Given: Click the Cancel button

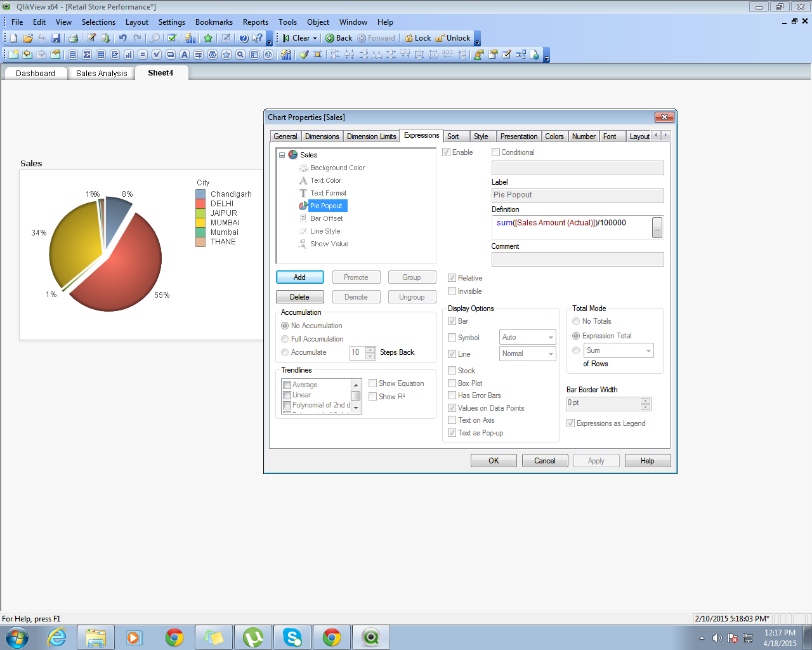Looking at the screenshot, I should 545,461.
